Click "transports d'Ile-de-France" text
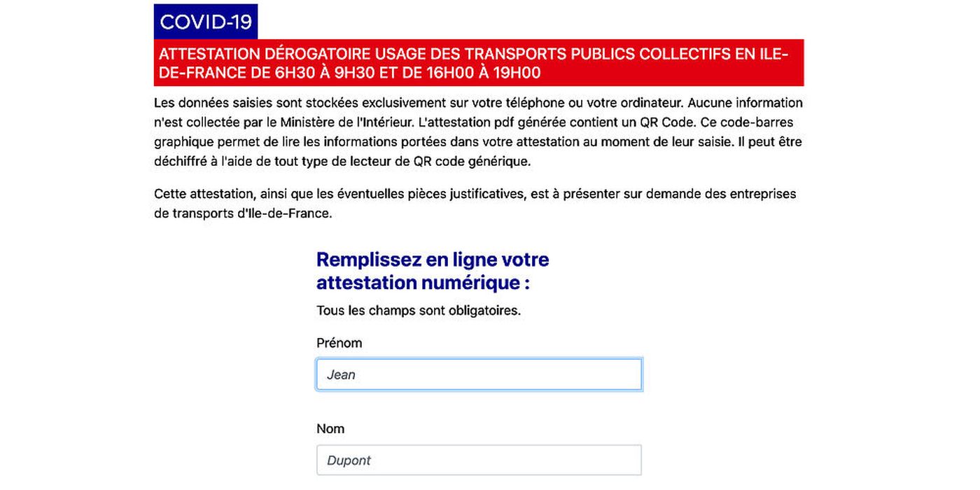 click(251, 213)
